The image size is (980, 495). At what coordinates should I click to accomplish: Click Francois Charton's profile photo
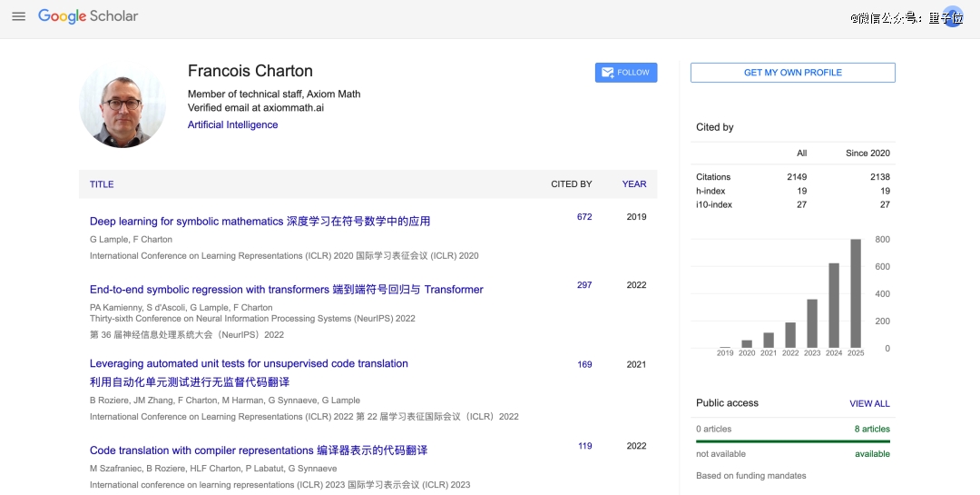(122, 104)
